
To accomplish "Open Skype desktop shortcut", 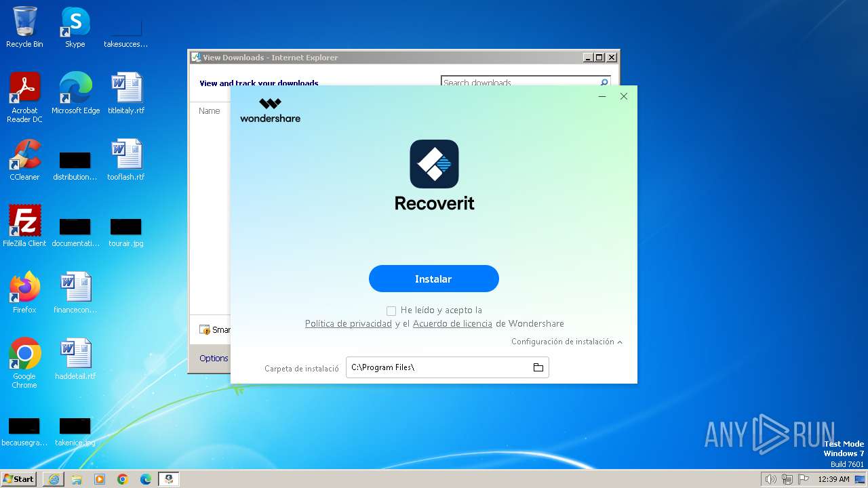I will [75, 27].
